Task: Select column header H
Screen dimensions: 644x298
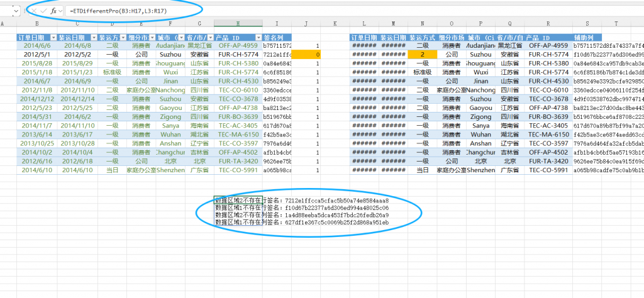Action: 238,24
